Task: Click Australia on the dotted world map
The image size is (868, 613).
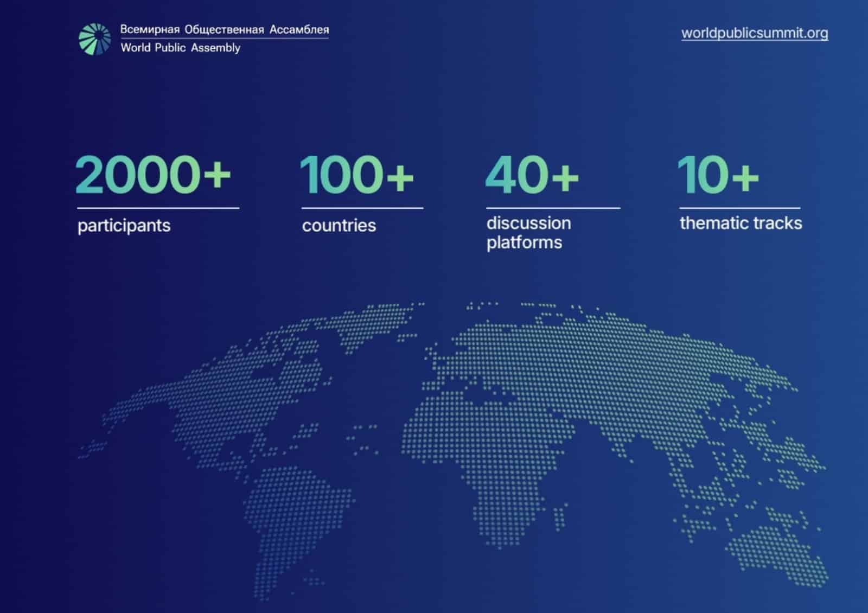Action: 781,548
